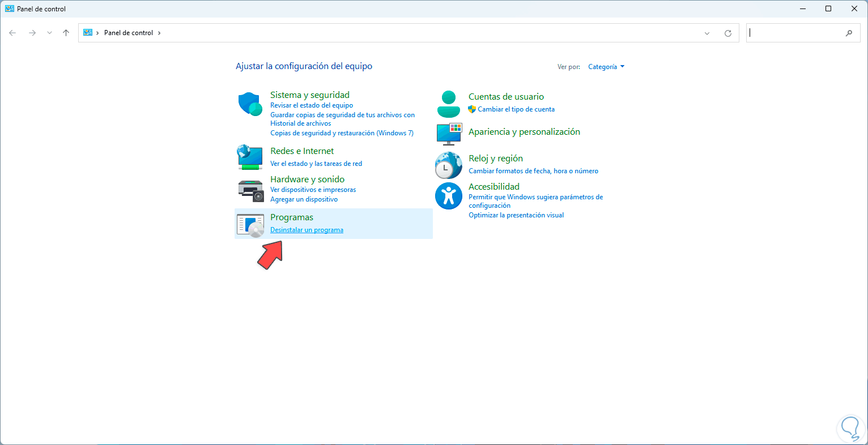Click the Apariencia y personalización monitor icon
The width and height of the screenshot is (868, 445).
pyautogui.click(x=449, y=134)
